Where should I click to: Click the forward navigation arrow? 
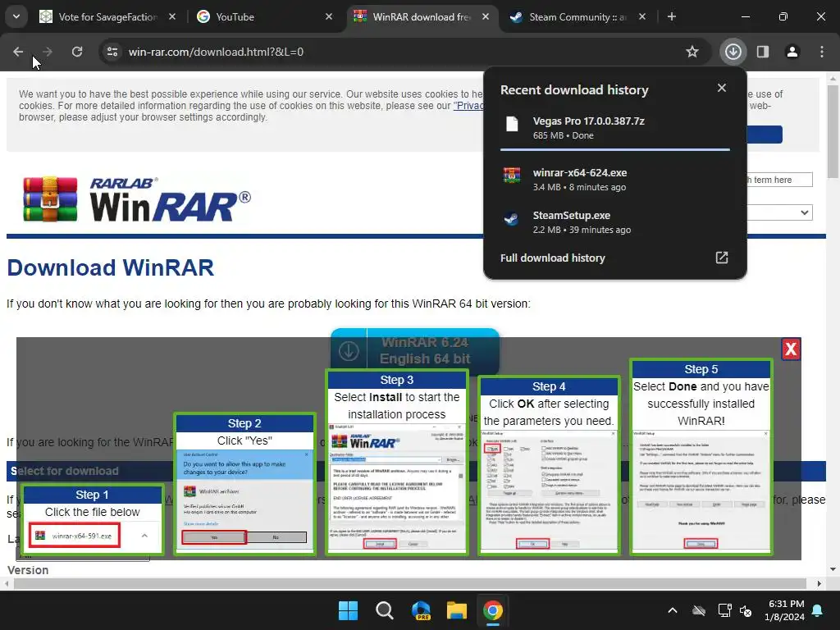(47, 52)
